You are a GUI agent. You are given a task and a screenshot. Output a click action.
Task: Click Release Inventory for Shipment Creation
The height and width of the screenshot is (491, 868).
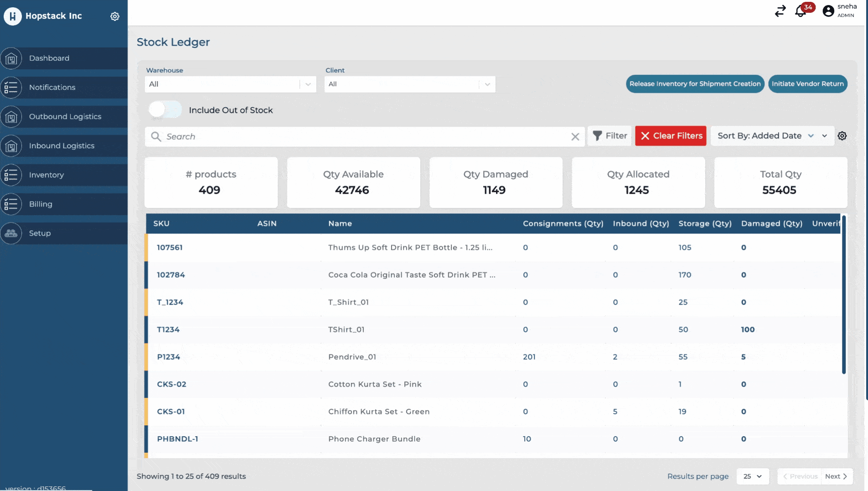[695, 84]
